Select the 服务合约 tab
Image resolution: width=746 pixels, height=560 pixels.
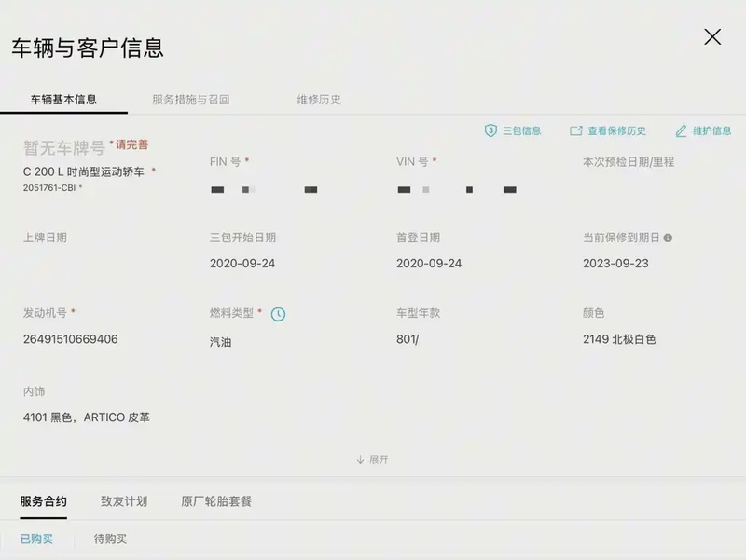click(x=44, y=501)
